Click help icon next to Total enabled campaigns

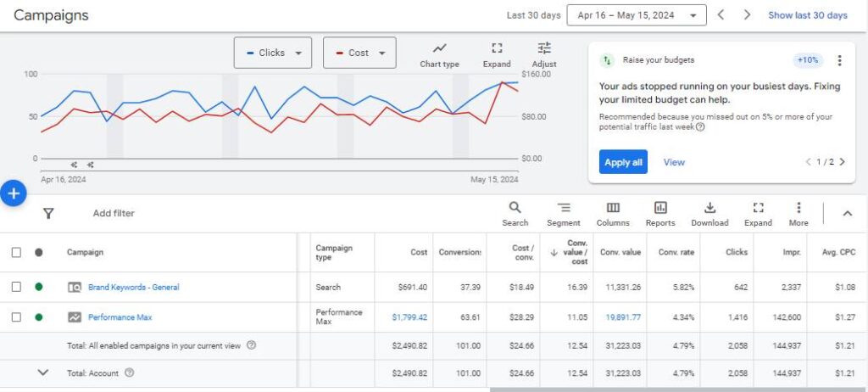(251, 345)
